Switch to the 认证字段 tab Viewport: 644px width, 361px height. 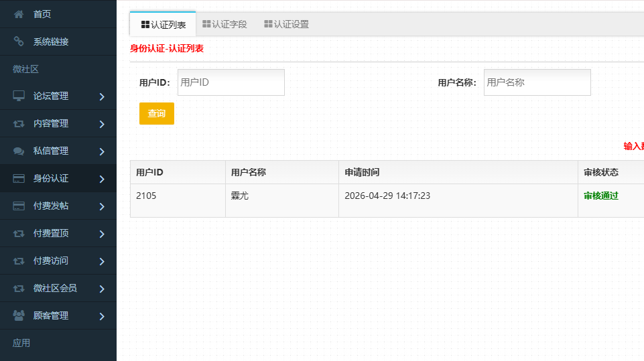pyautogui.click(x=224, y=24)
